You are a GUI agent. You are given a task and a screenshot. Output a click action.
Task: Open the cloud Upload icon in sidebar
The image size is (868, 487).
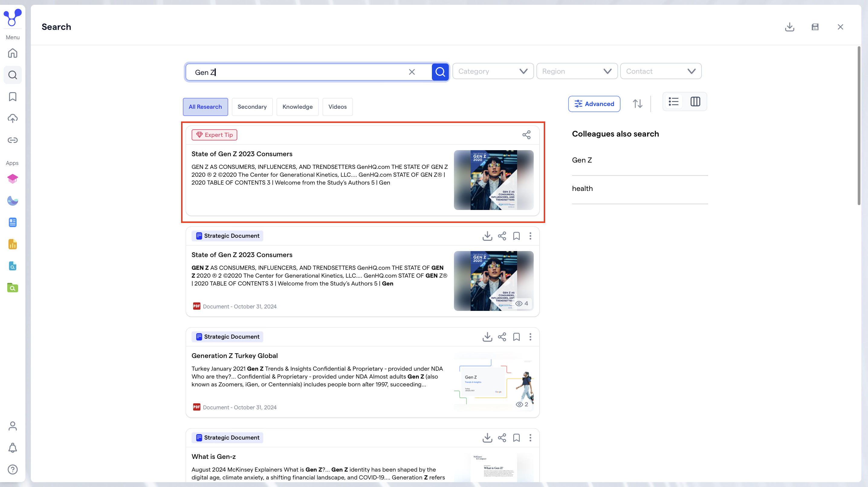pyautogui.click(x=12, y=118)
